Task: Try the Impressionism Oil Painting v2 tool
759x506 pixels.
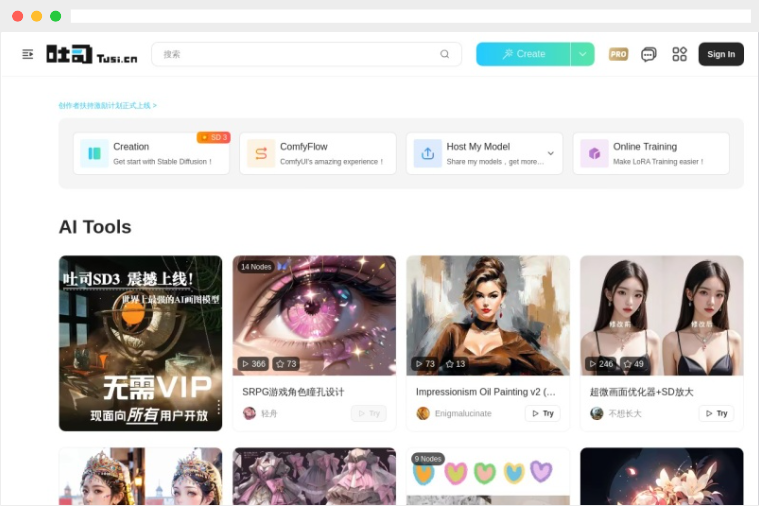Action: [542, 413]
